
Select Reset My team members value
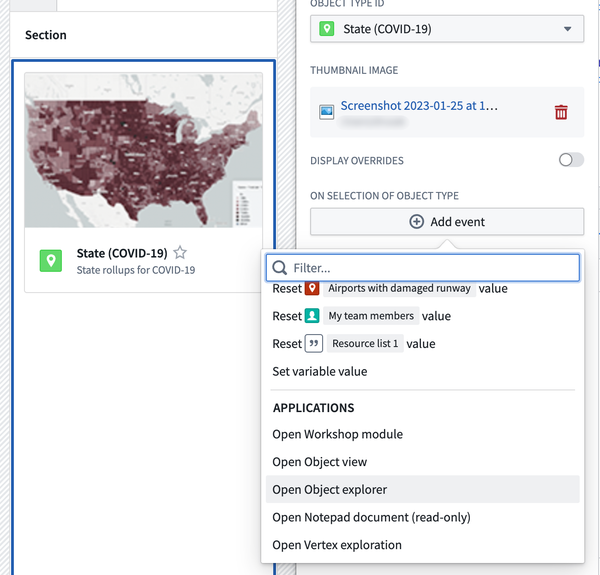tap(422, 316)
